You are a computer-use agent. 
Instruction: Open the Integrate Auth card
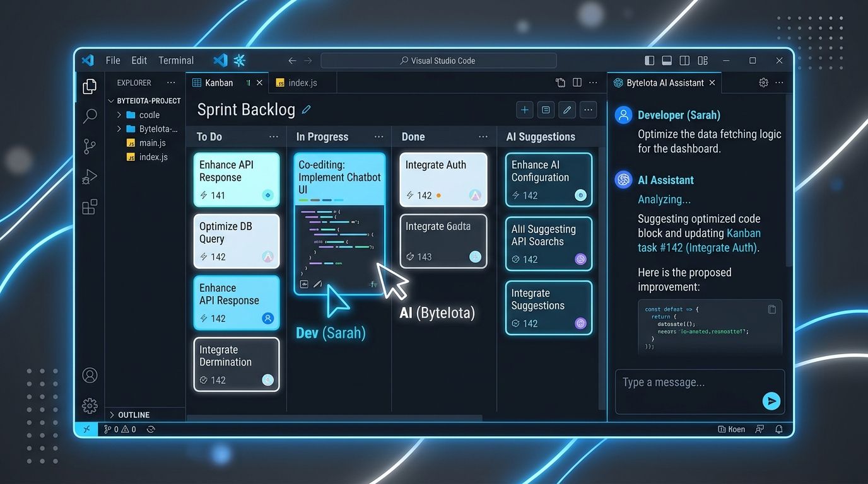[443, 180]
